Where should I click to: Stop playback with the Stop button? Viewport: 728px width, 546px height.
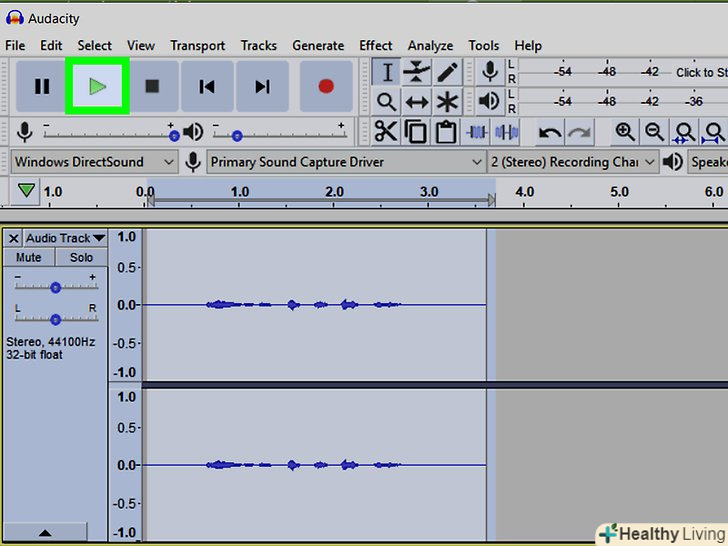click(152, 86)
